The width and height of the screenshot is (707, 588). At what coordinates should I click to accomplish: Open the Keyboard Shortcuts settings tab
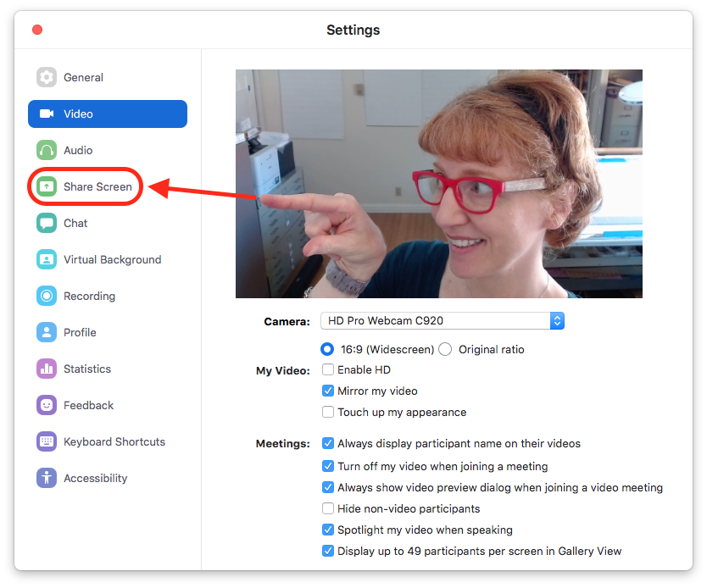[x=114, y=441]
